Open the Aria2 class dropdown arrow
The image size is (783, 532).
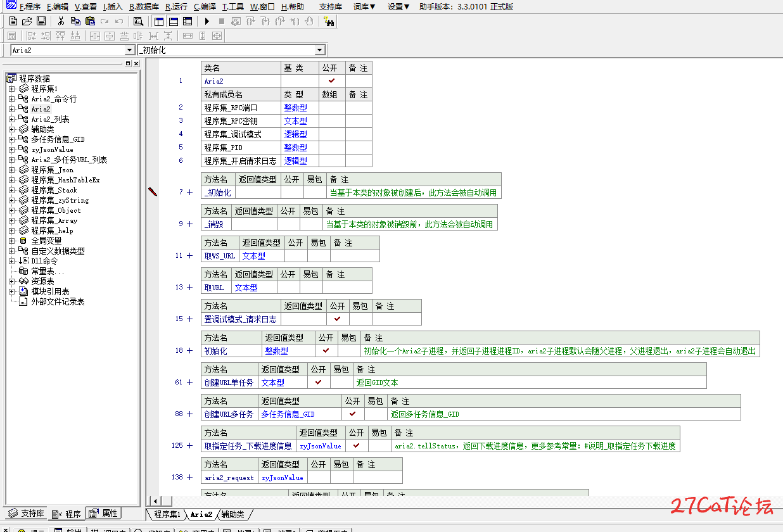(129, 50)
